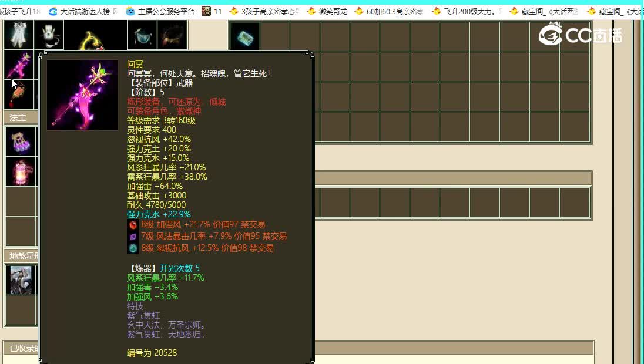644x364 pixels.
Task: Click the purple gem icon for 风法暴击几率
Action: coord(133,237)
